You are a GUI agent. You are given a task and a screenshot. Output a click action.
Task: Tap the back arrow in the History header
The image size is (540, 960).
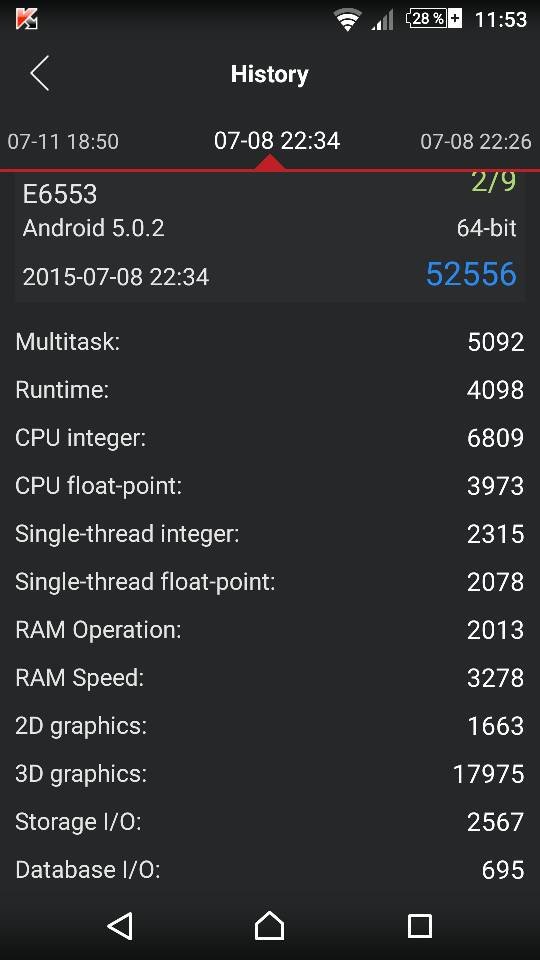click(39, 73)
